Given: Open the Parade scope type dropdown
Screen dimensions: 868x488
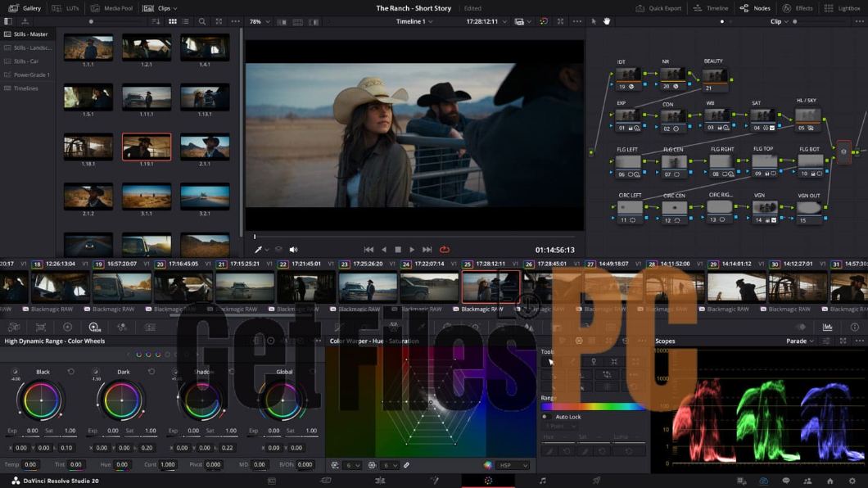Looking at the screenshot, I should point(800,341).
